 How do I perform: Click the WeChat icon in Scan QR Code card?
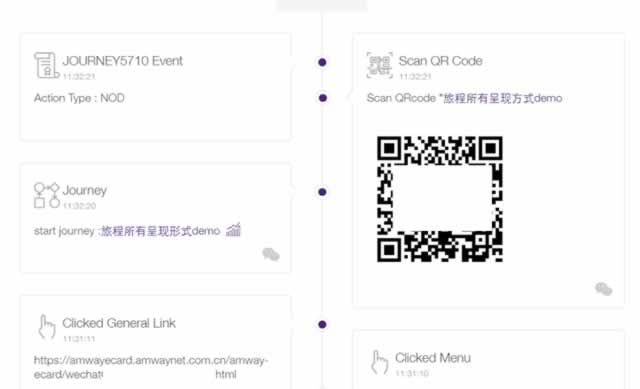tap(603, 289)
